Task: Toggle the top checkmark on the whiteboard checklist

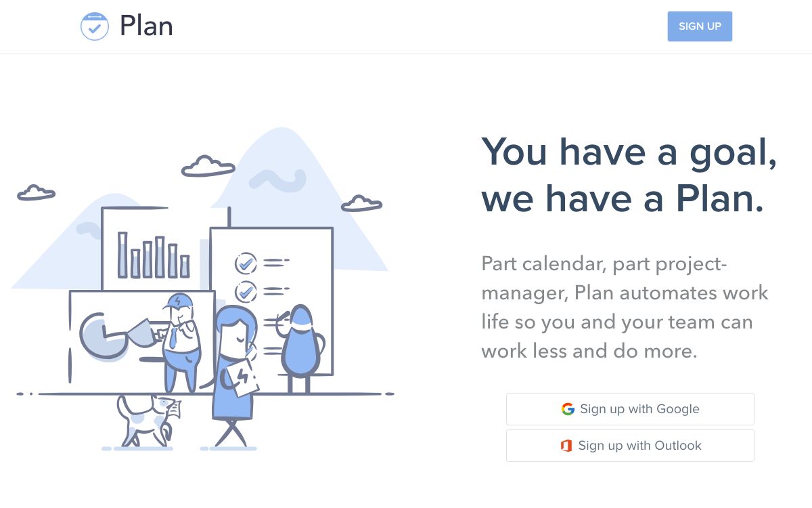Action: (x=245, y=264)
